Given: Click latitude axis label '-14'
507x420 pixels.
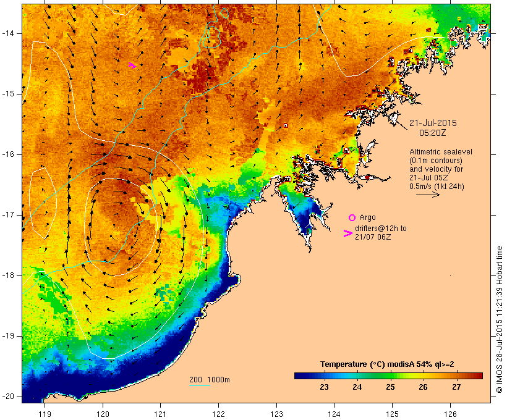Looking at the screenshot, I should click(x=8, y=33).
